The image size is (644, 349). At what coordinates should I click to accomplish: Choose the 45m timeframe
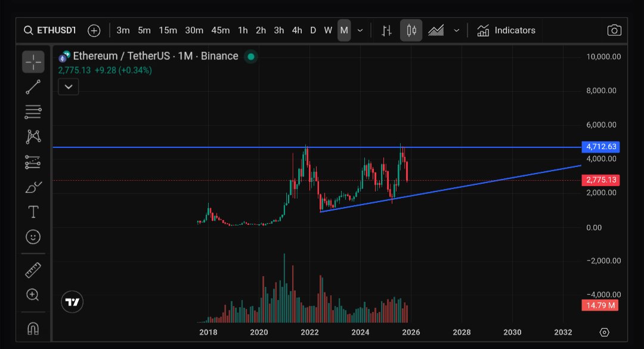tap(220, 30)
